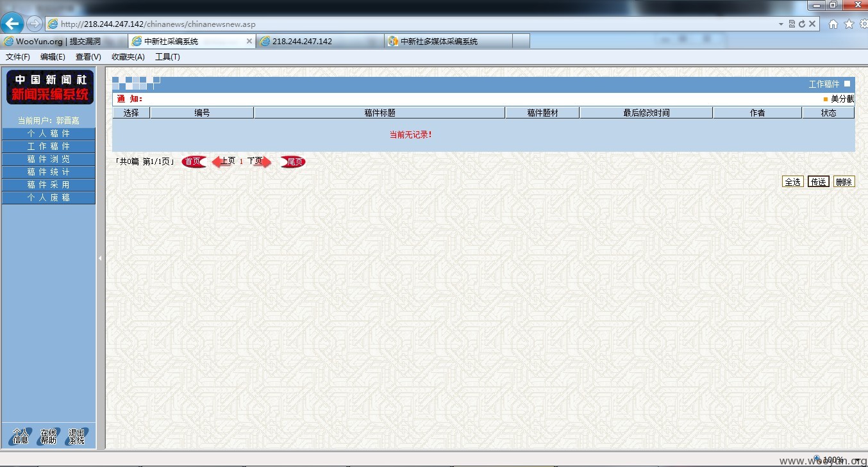Click the 选择 column header
This screenshot has height=467, width=868.
(x=131, y=113)
